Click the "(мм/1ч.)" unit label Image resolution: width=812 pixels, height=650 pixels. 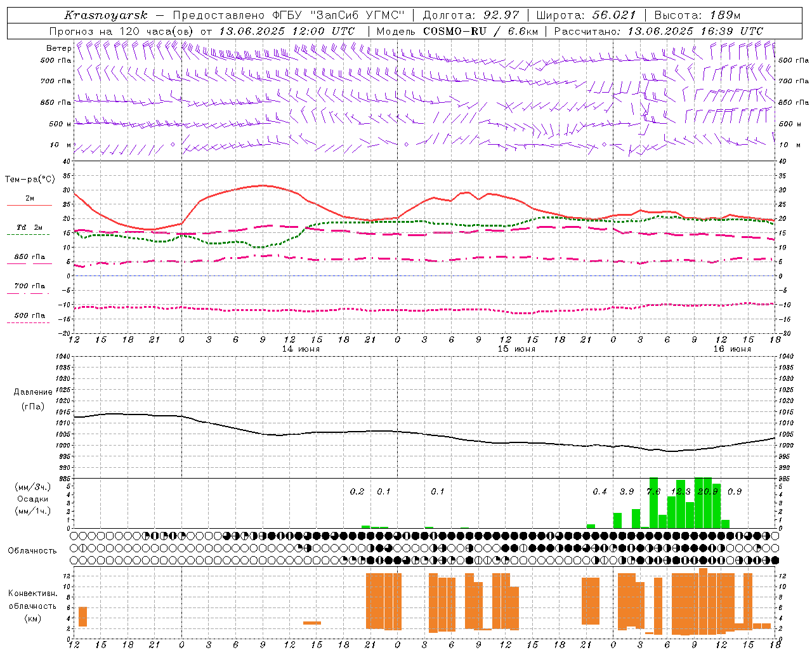(x=32, y=511)
